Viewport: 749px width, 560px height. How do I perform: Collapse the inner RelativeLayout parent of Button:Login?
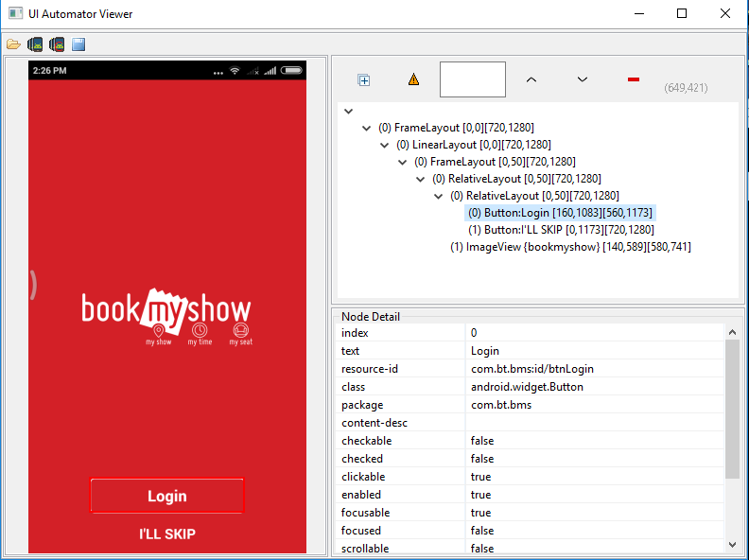[439, 196]
